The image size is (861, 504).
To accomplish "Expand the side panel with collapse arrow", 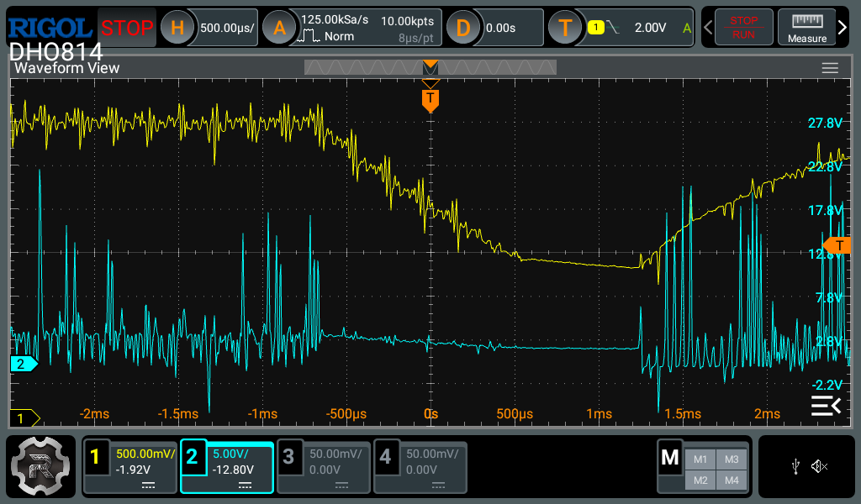I will (826, 407).
